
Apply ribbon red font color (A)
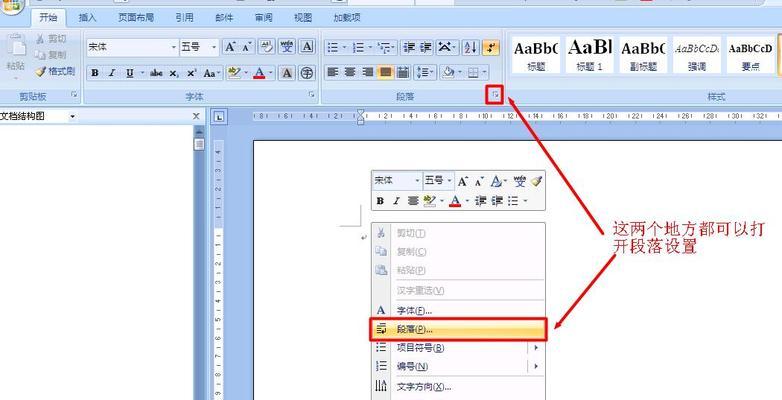pos(259,73)
